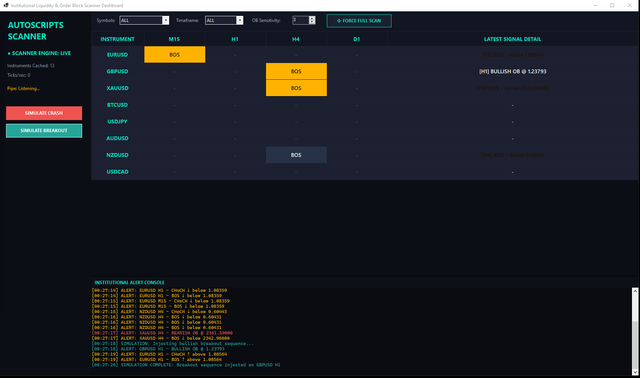Click the BTCUSD H4 empty cell
640x378 pixels.
(x=296, y=105)
